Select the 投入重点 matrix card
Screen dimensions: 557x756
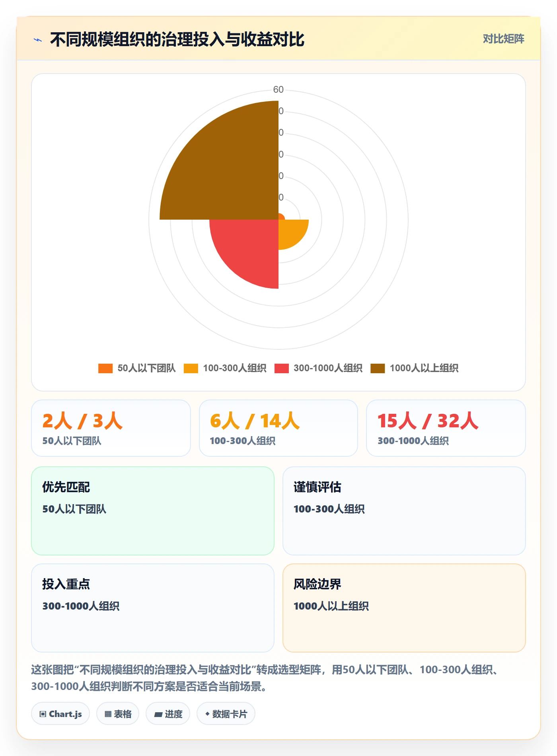pos(153,608)
